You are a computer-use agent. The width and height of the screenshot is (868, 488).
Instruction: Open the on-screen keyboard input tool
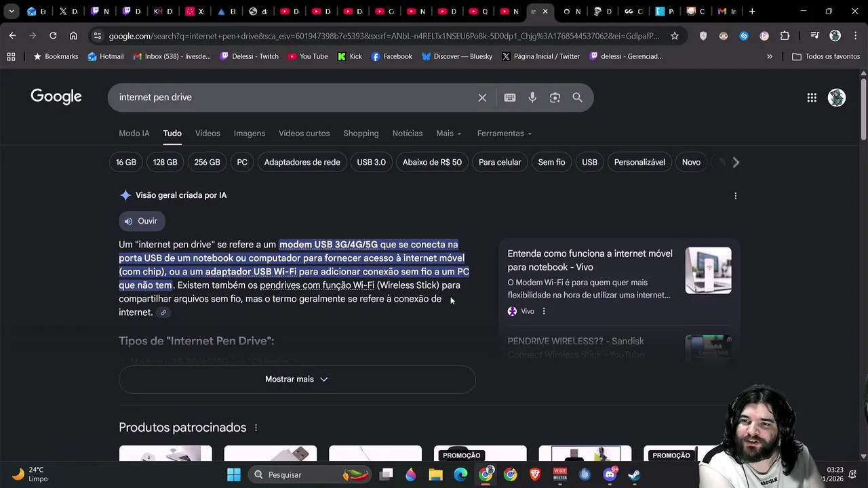tap(510, 98)
